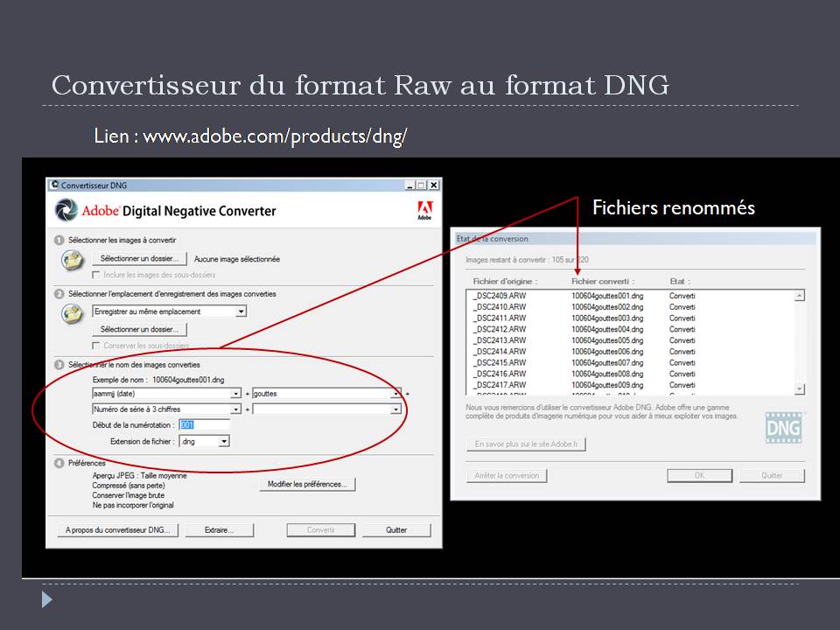Click the 'gouttes' text field

pos(321,394)
